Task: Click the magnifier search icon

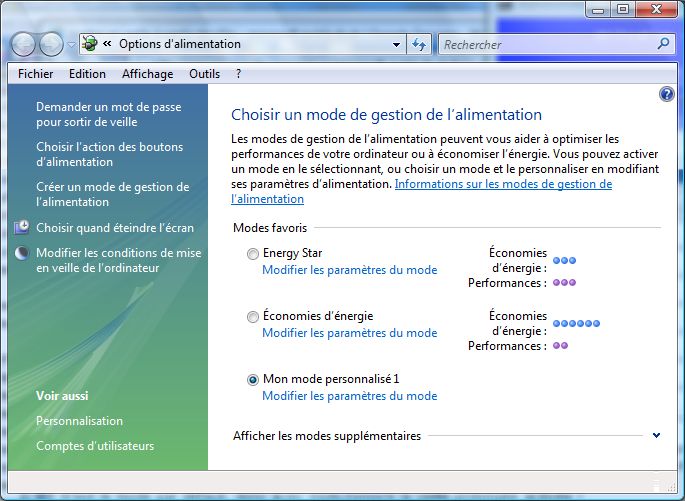Action: tap(663, 44)
